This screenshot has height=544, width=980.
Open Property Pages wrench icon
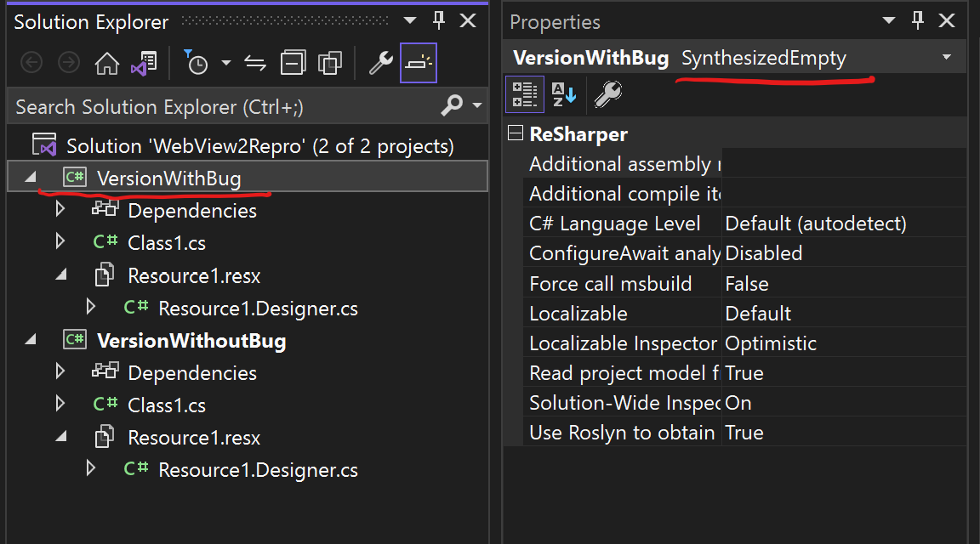(607, 94)
